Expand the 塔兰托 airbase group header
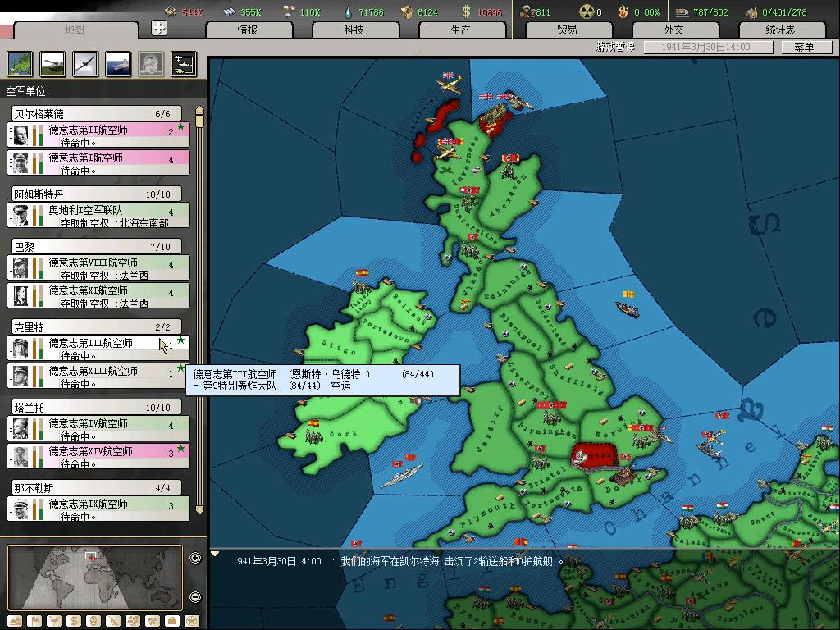840x630 pixels. (97, 408)
